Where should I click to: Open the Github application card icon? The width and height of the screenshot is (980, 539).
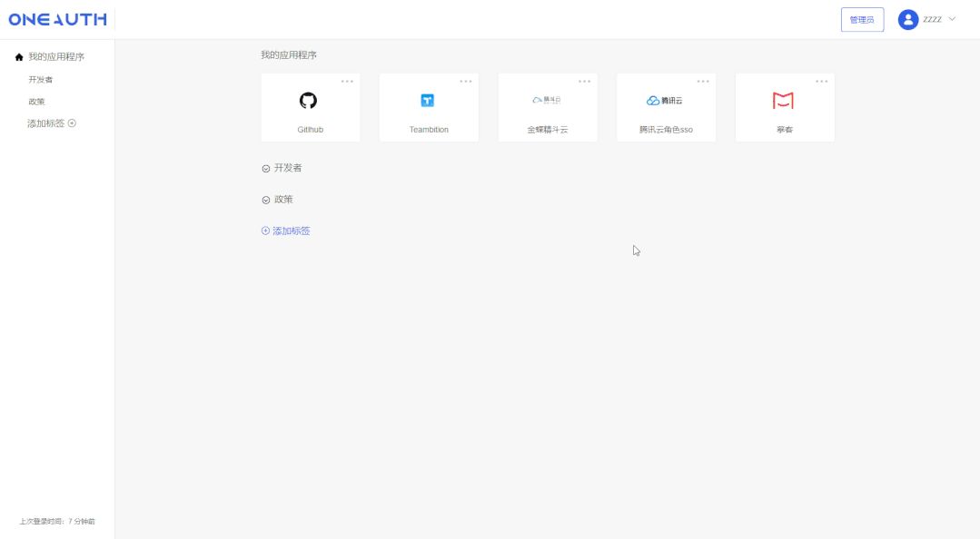pyautogui.click(x=308, y=101)
